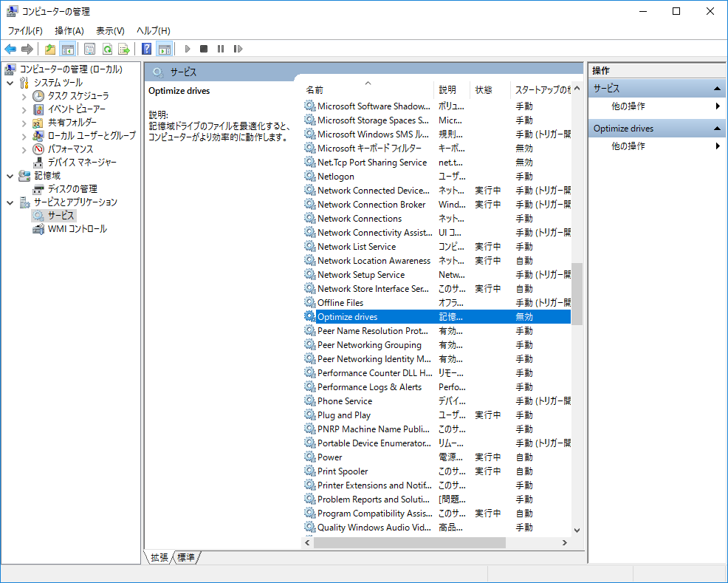Expand ローカル ユーザーとグループ node chevron
This screenshot has width=728, height=583.
pyautogui.click(x=24, y=136)
